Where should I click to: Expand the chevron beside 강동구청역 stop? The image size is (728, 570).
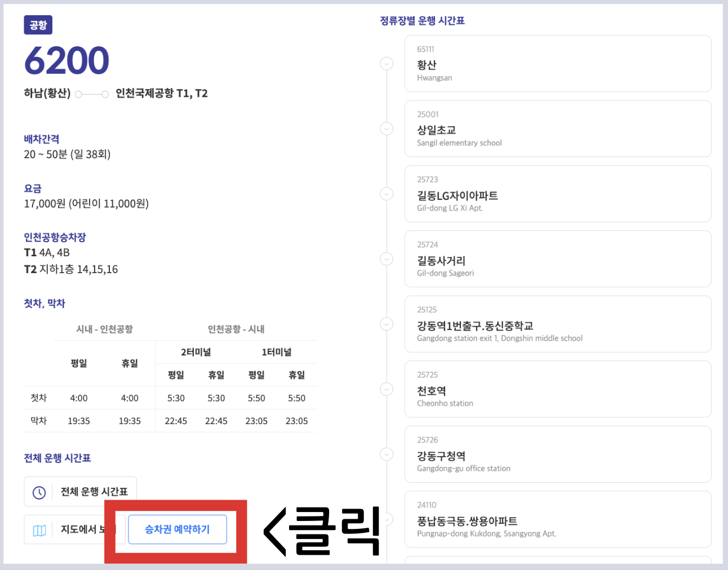(x=387, y=454)
